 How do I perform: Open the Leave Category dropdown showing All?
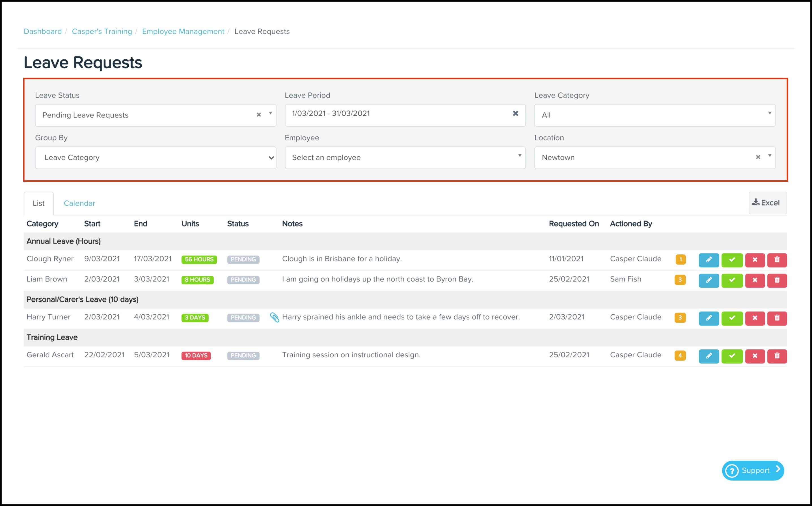pyautogui.click(x=654, y=115)
